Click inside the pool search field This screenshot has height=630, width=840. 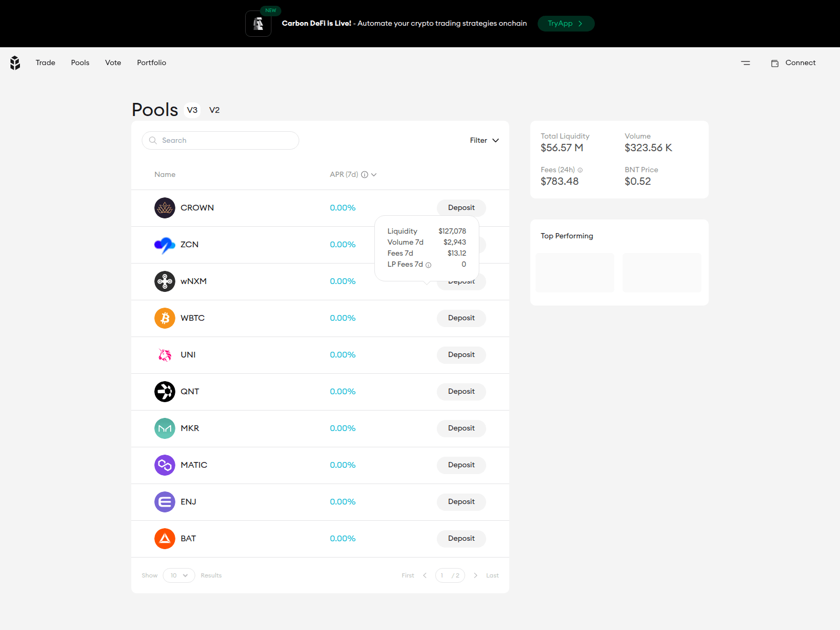[x=220, y=140]
